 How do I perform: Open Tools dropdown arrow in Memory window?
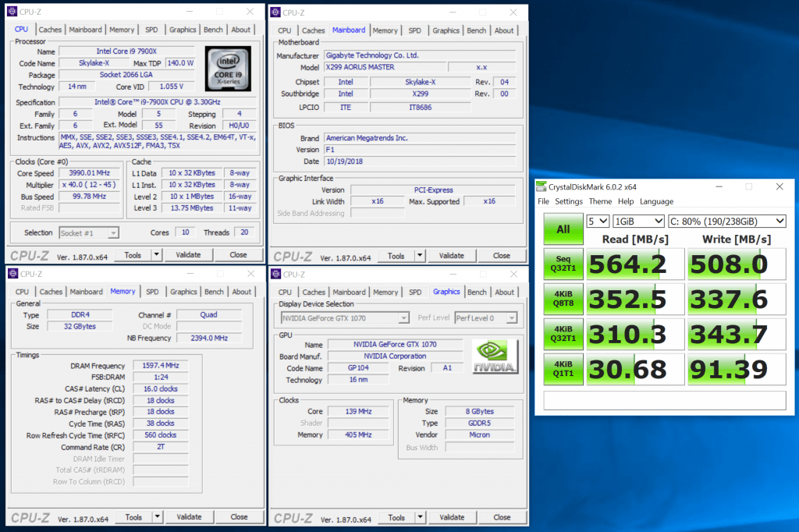156,516
